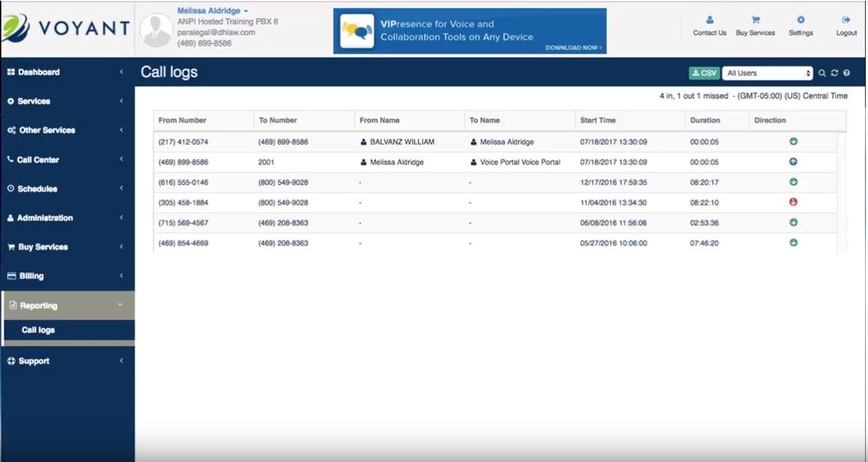This screenshot has width=868, height=462.
Task: Click the VOYANT logo
Action: pos(66,27)
